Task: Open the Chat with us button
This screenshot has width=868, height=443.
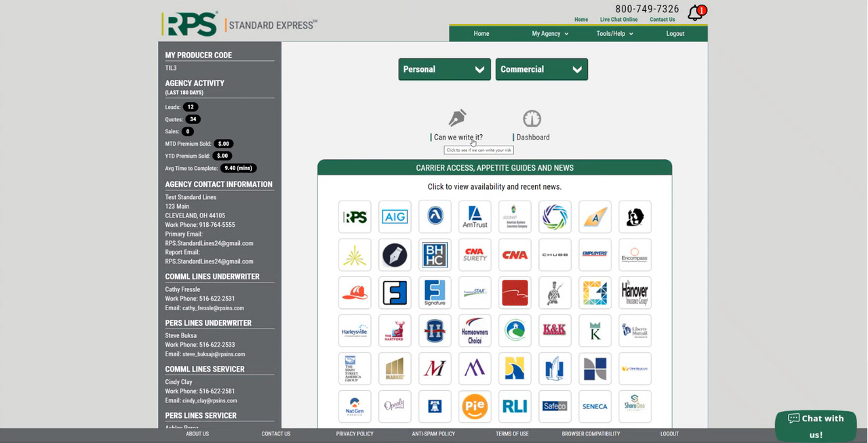Action: click(x=816, y=426)
